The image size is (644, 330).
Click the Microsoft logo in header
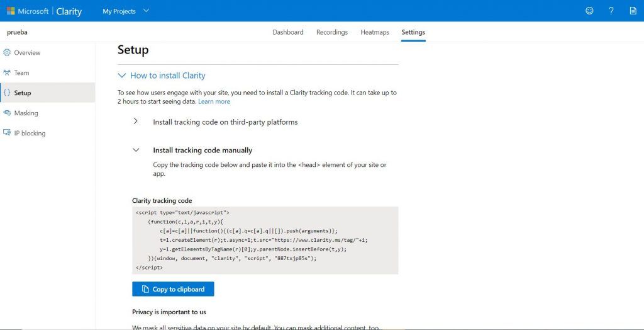[x=11, y=11]
